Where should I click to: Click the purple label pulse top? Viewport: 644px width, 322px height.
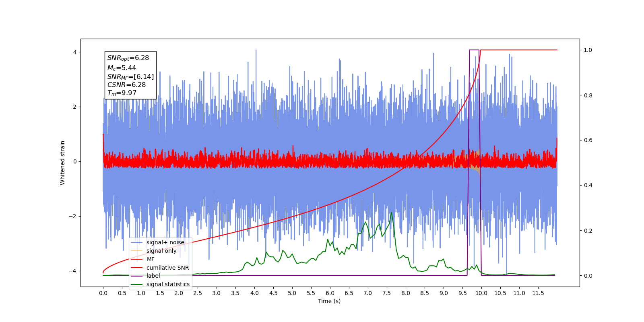pos(474,50)
